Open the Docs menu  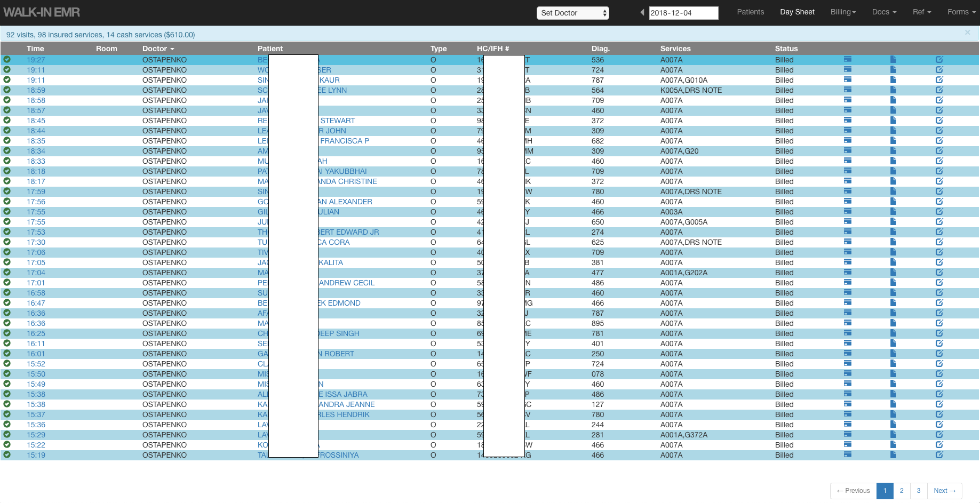click(884, 12)
